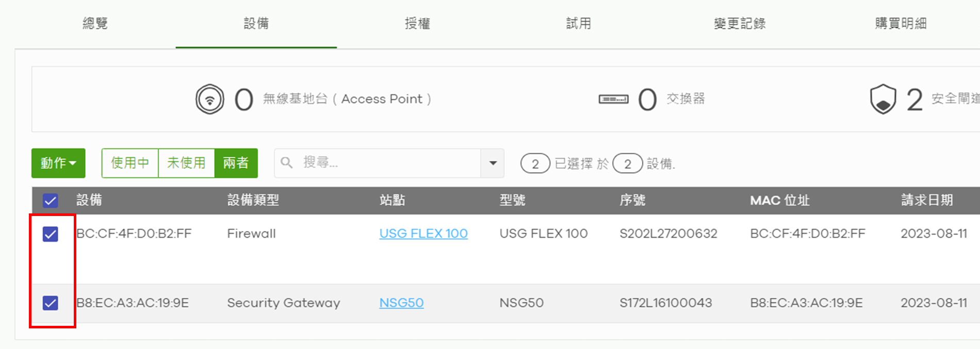Click the search magnifier icon

pos(287,163)
